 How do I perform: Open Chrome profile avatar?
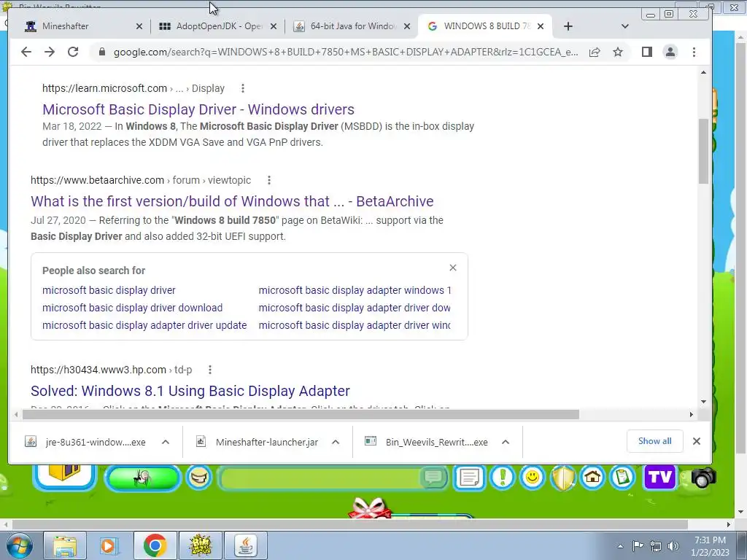(670, 52)
